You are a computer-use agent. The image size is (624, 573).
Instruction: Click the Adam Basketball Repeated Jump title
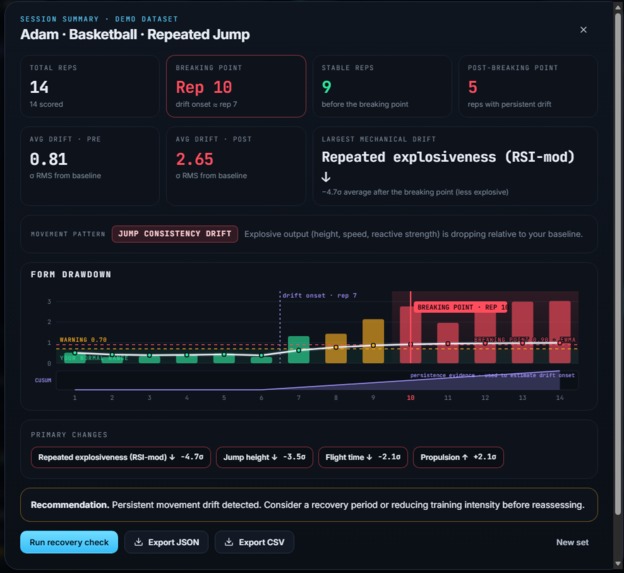coord(135,34)
